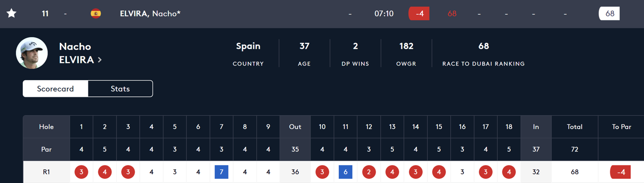Click the red birdie circle on hole 1
The width and height of the screenshot is (644, 183).
pyautogui.click(x=81, y=172)
